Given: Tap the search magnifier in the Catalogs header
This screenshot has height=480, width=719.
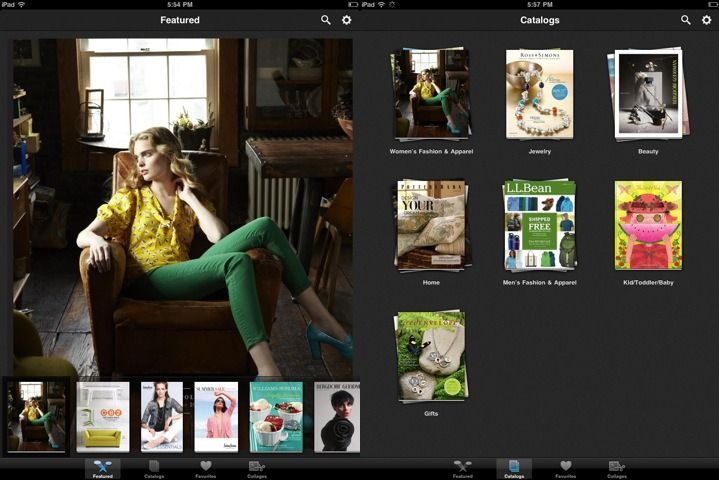Looking at the screenshot, I should point(686,20).
